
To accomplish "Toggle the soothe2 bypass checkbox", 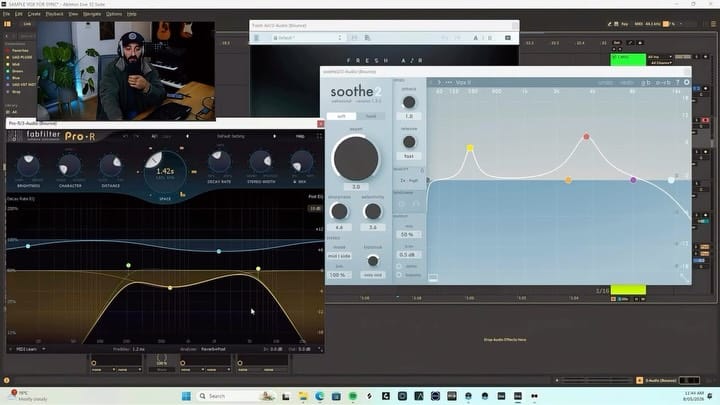I will (x=399, y=275).
